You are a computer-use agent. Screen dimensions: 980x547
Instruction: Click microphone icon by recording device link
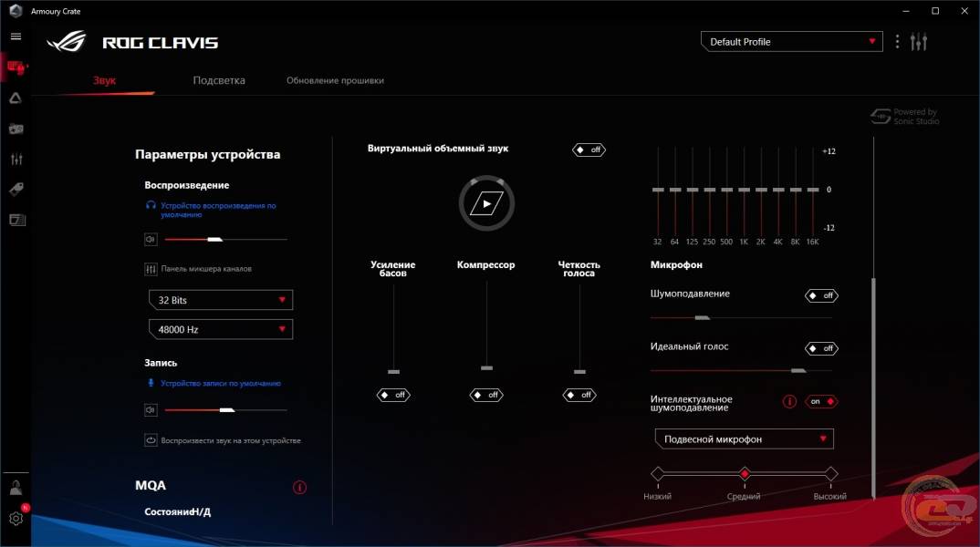coord(151,383)
